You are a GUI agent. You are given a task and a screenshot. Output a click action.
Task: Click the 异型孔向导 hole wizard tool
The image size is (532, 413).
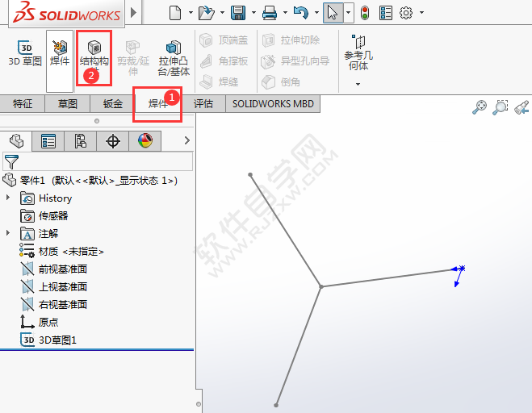tap(295, 61)
